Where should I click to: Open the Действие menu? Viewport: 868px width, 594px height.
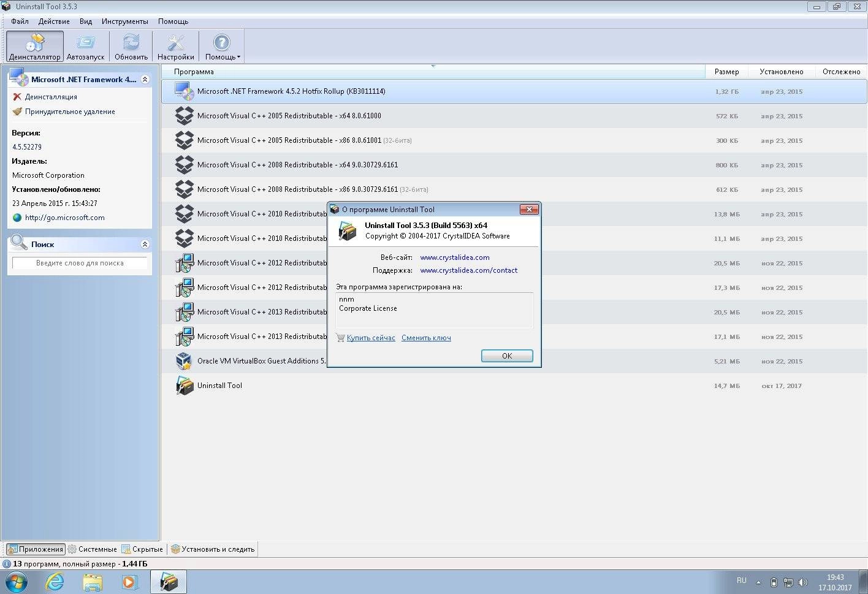[54, 21]
